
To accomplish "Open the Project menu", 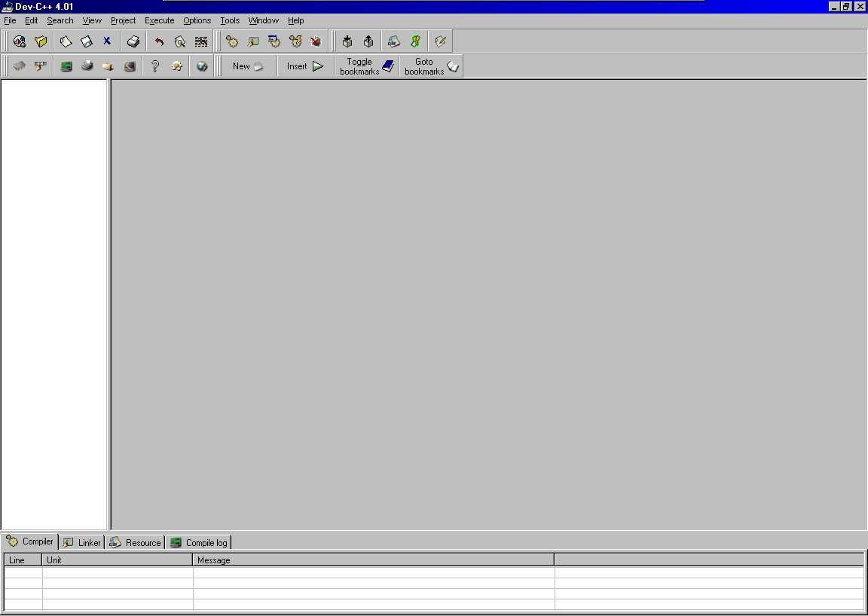I will click(x=123, y=20).
